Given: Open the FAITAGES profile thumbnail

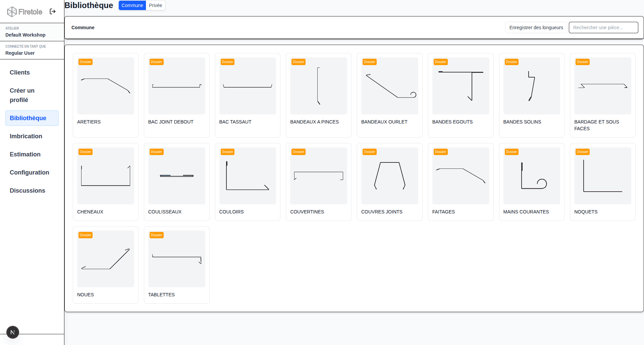Looking at the screenshot, I should (x=461, y=176).
